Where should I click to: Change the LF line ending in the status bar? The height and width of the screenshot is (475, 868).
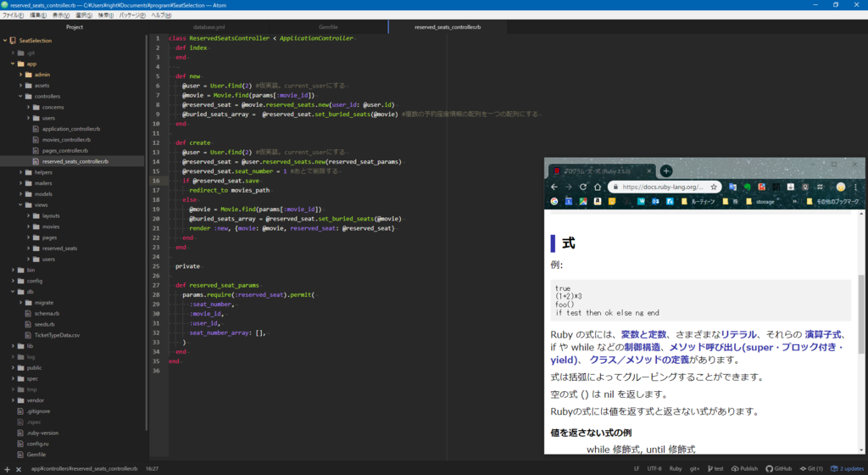coord(637,468)
